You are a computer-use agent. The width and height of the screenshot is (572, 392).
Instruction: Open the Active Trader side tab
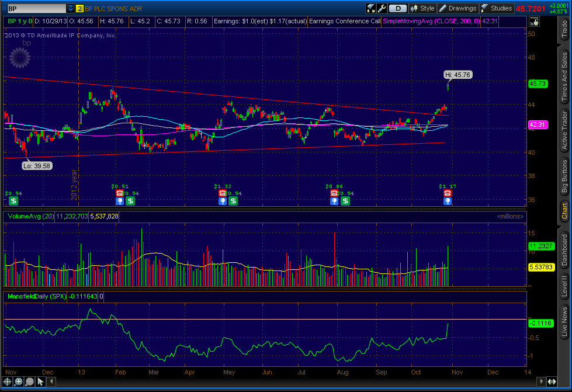[564, 130]
